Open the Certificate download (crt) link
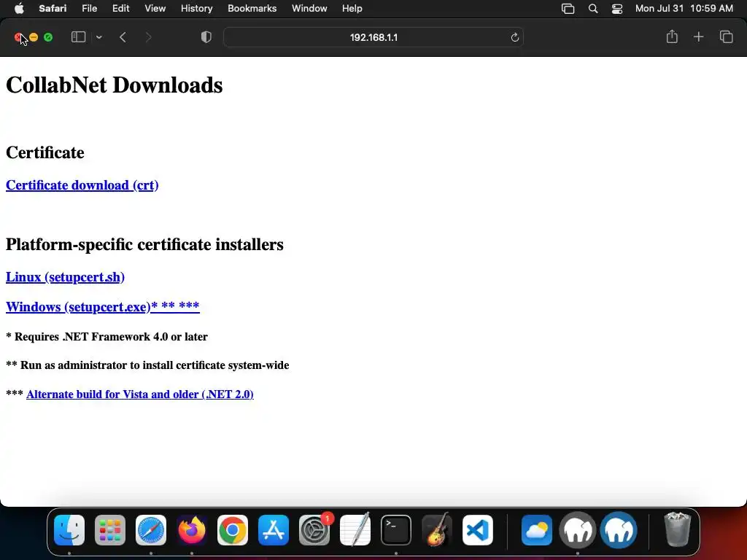Viewport: 747px width, 560px height. tap(82, 184)
